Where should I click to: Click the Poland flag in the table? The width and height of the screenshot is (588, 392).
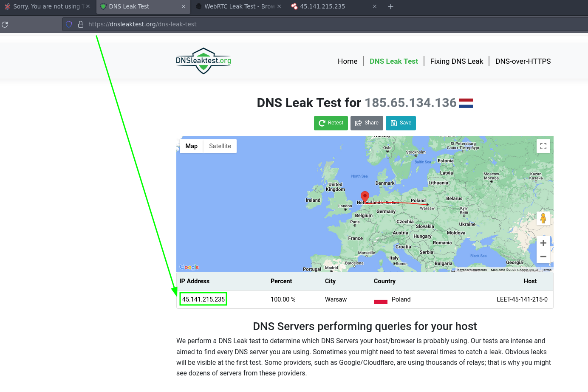(381, 300)
